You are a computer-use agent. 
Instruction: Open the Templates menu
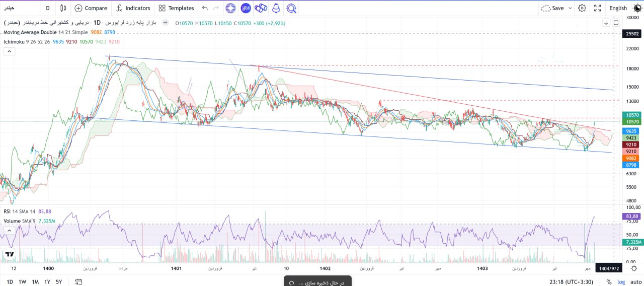click(176, 8)
